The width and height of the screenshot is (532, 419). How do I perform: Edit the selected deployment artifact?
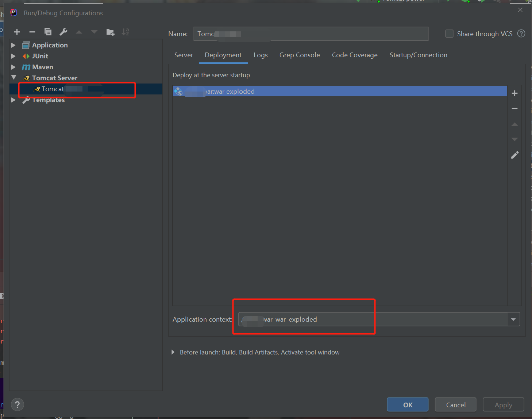click(514, 155)
